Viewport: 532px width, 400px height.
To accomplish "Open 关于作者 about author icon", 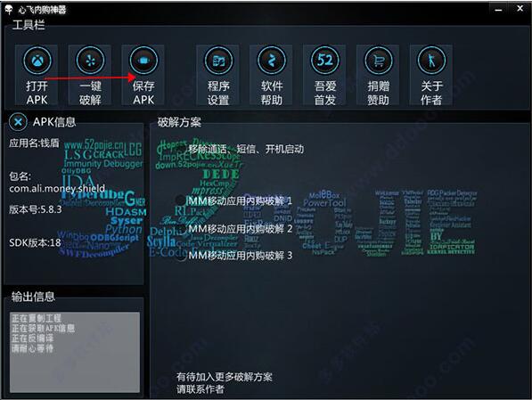I will coord(431,76).
